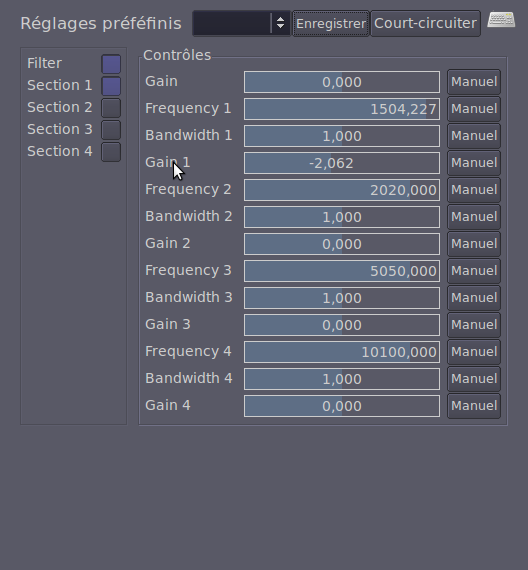
Task: Open the Manuel button for Gain 4
Action: 474,406
